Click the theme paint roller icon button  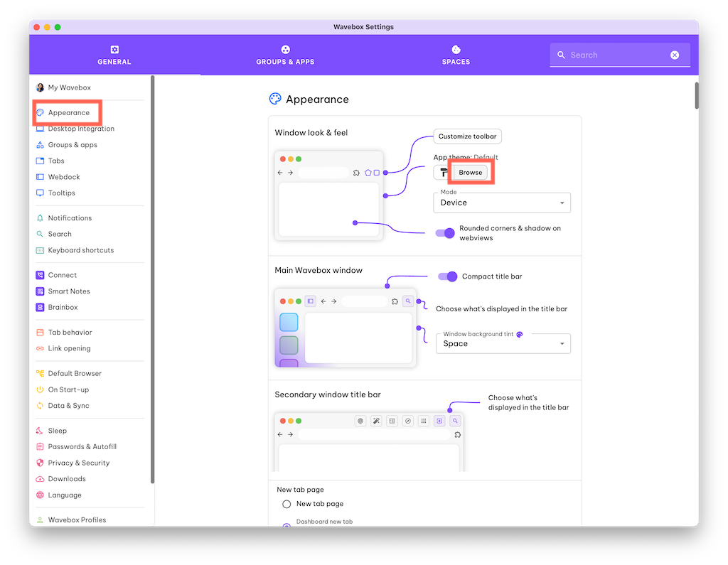tap(444, 172)
